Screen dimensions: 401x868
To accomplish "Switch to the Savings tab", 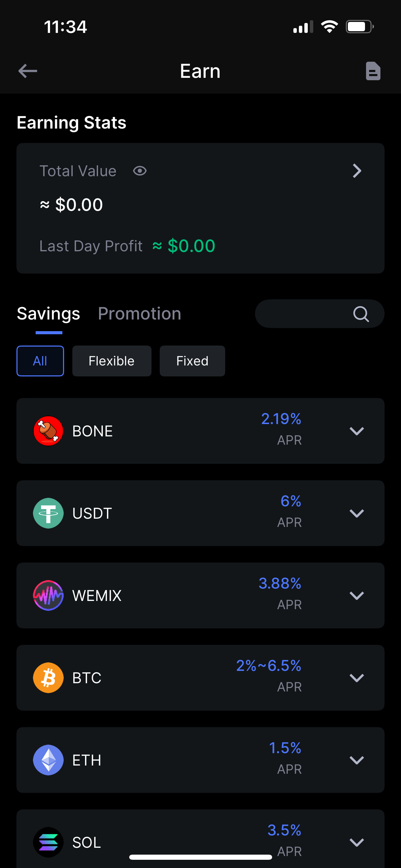I will (49, 314).
